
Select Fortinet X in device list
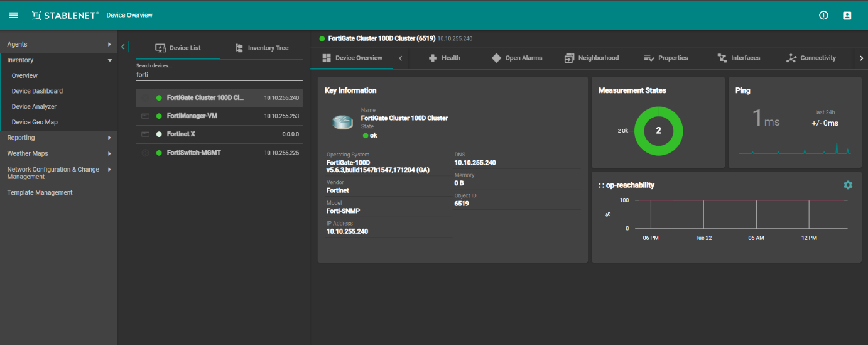[x=219, y=134]
